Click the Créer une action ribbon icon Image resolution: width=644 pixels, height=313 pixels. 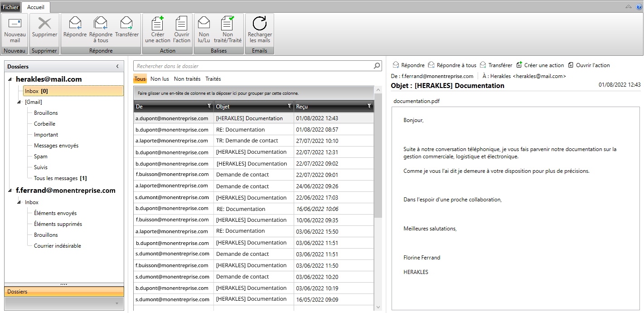pyautogui.click(x=157, y=23)
